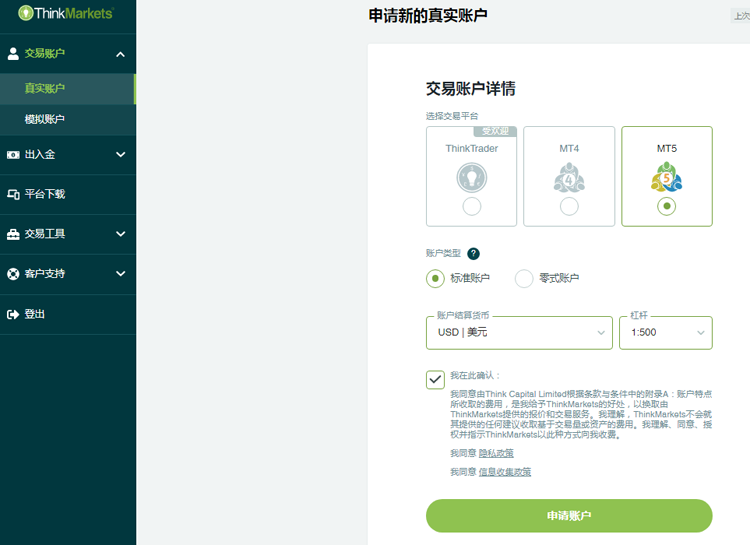The height and width of the screenshot is (545, 750).
Task: Click the toolbox icon beside 交易工具
Action: [x=13, y=234]
